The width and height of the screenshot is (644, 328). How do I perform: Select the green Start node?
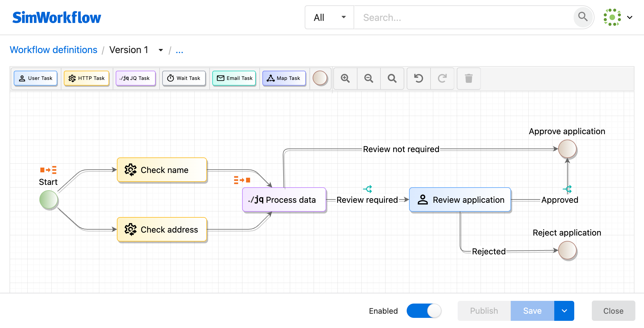pos(49,199)
